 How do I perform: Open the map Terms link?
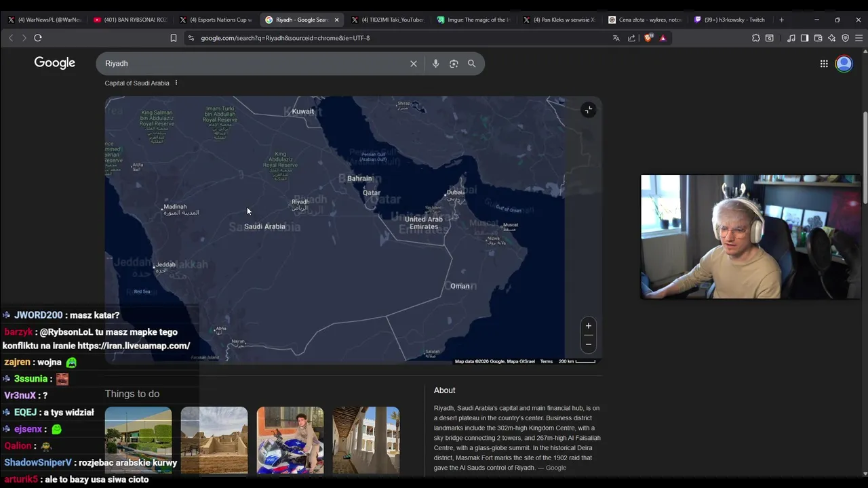(547, 361)
